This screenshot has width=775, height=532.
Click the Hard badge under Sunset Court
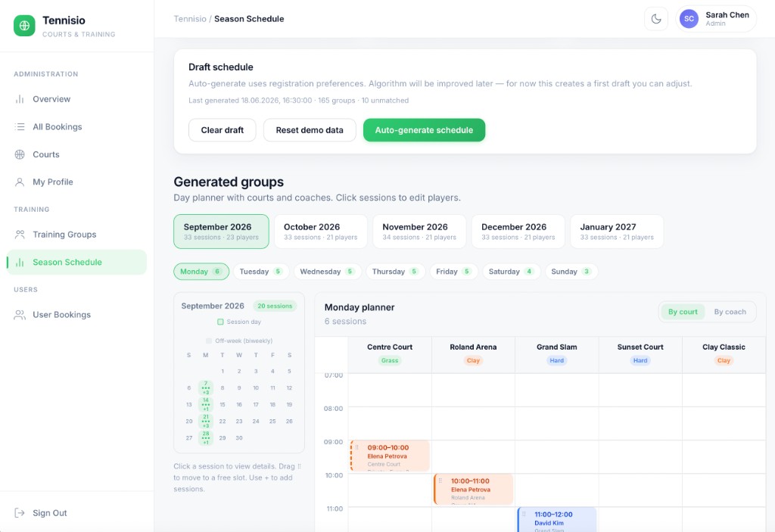tap(640, 360)
